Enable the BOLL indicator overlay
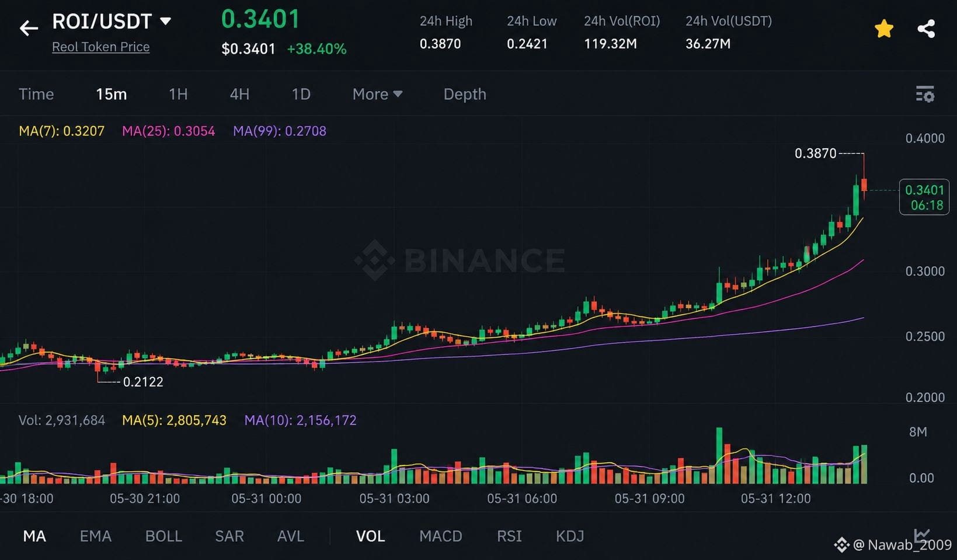The height and width of the screenshot is (560, 957). pyautogui.click(x=163, y=536)
